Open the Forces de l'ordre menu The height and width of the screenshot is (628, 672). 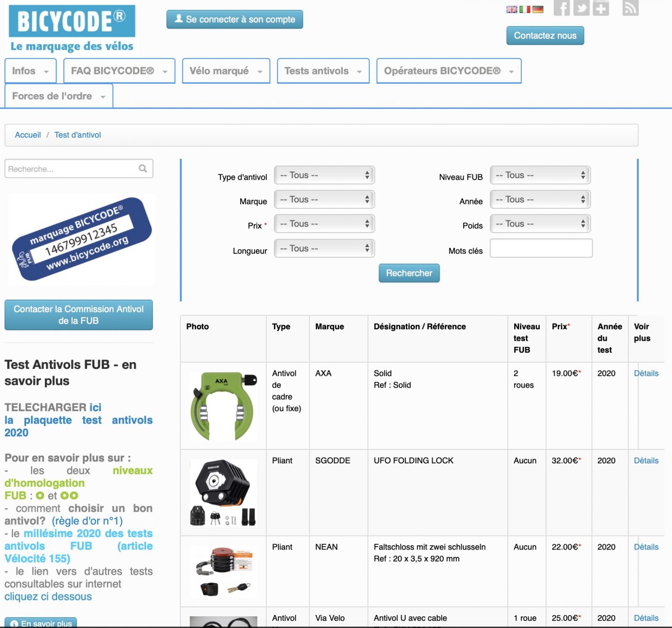pos(59,96)
